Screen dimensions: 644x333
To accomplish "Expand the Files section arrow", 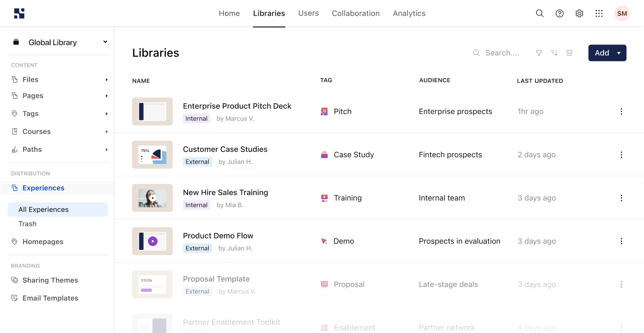I will tap(107, 80).
